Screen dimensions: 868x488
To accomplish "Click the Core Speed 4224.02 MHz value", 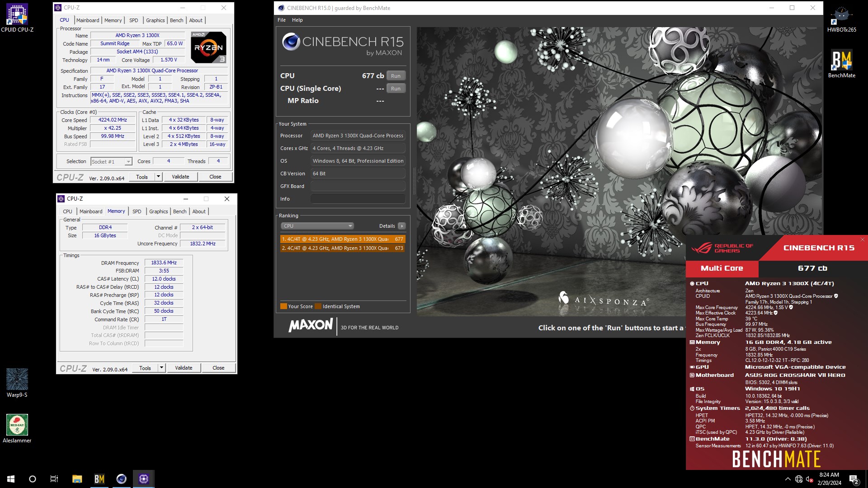I will click(113, 120).
